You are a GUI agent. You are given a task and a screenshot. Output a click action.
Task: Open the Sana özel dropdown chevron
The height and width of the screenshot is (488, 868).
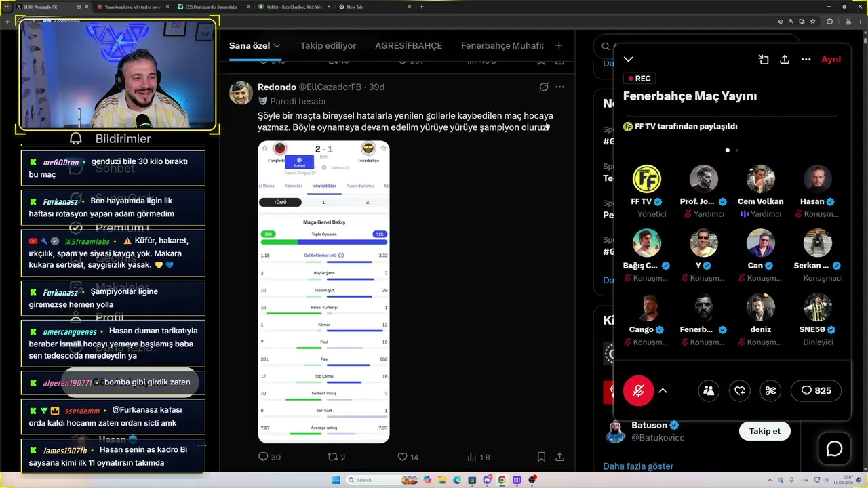(x=277, y=46)
